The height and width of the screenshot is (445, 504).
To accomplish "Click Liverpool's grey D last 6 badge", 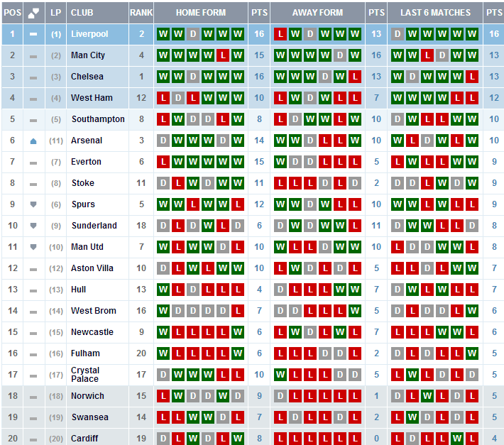I will click(398, 34).
